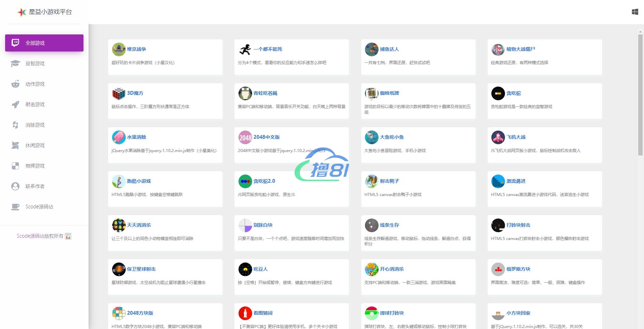644x329 pixels.
Task: Open the 益智游戏 category
Action: pyautogui.click(x=35, y=64)
